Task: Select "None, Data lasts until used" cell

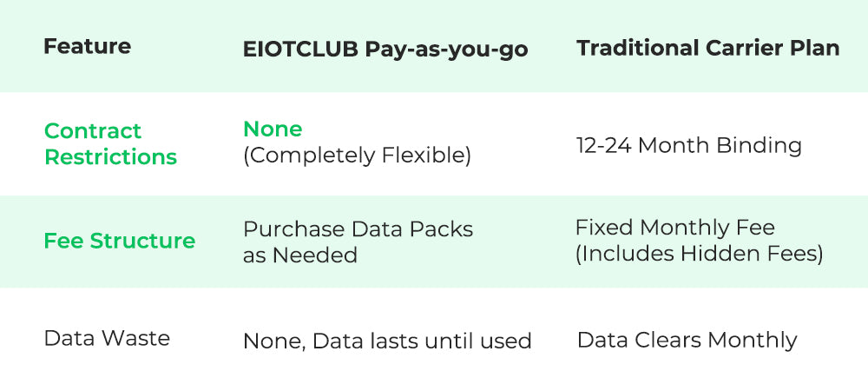Action: (387, 341)
